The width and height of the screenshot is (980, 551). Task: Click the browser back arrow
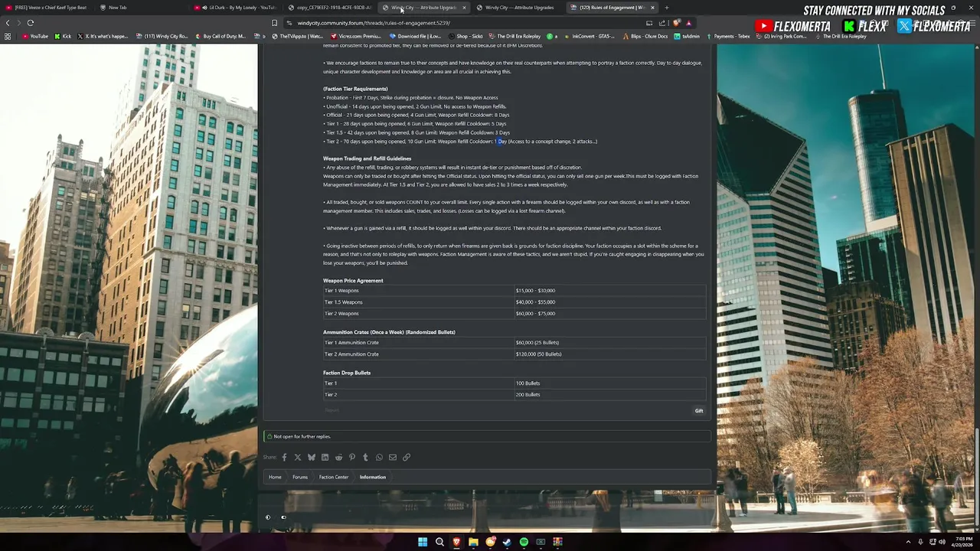8,23
